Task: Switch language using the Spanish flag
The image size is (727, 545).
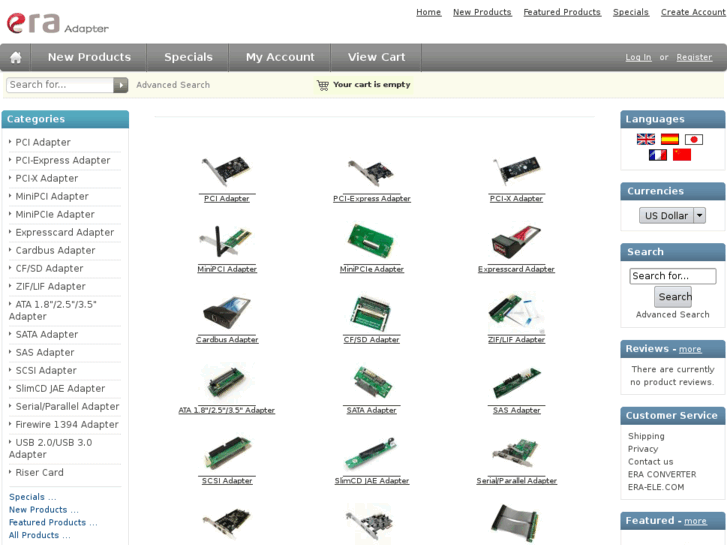Action: tap(670, 139)
